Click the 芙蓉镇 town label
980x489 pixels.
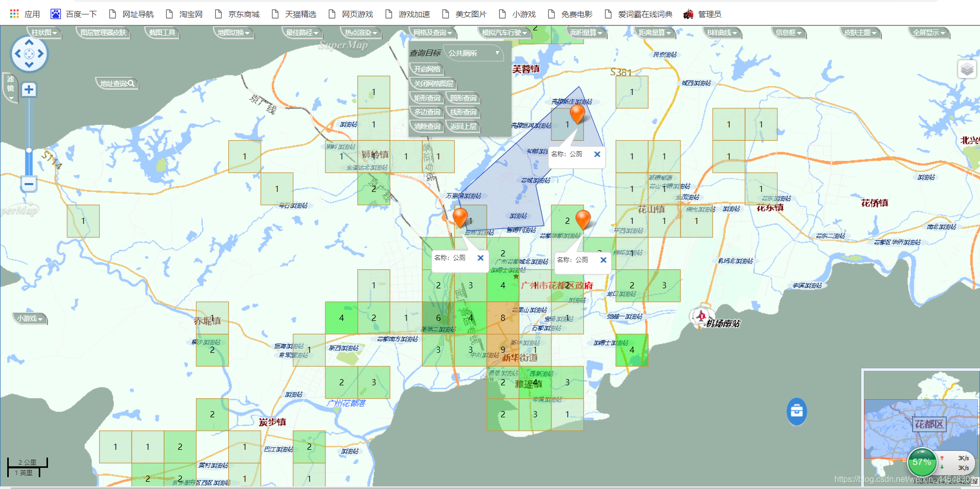point(526,69)
